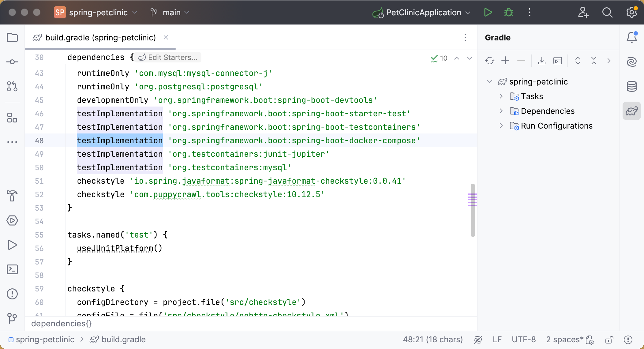Open IDE Settings gear icon
The image size is (644, 349).
(x=631, y=12)
